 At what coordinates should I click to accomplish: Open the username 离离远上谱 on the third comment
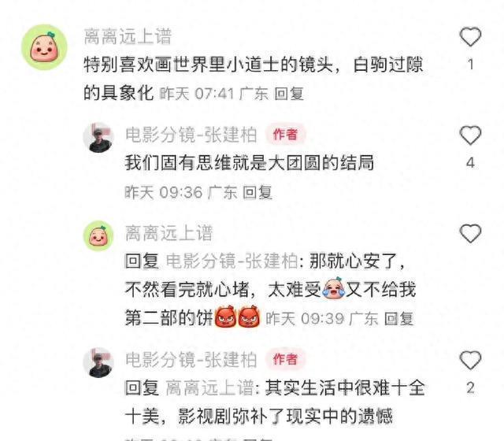point(169,233)
